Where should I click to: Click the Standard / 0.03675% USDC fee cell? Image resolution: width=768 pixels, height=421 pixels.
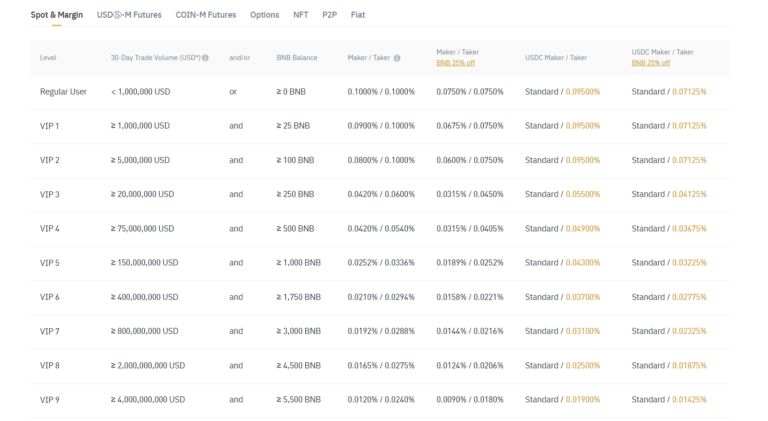669,229
